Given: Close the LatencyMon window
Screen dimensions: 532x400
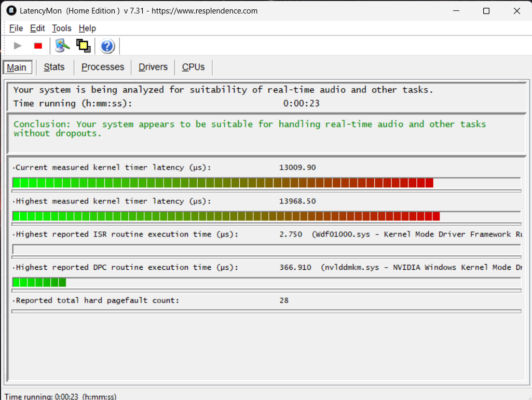Looking at the screenshot, I should pos(517,11).
